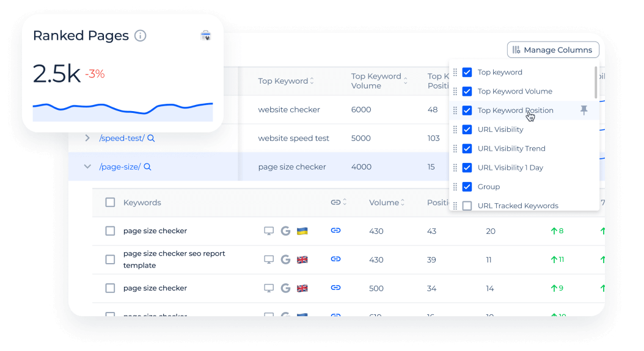Image resolution: width=644 pixels, height=351 pixels.
Task: Uncheck the URL Visibility checkbox
Action: point(467,129)
